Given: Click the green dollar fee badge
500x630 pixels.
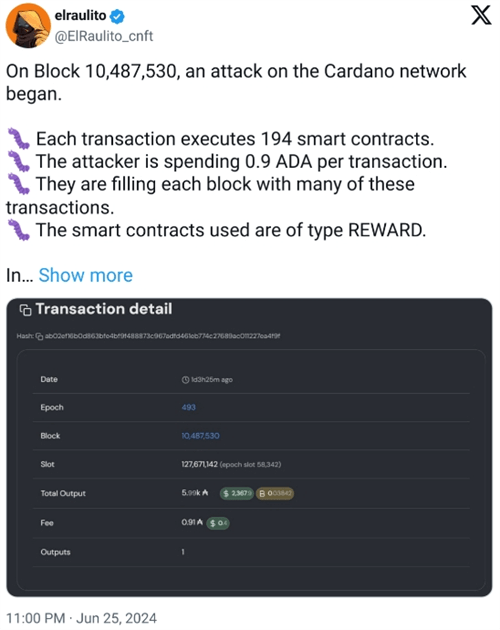Looking at the screenshot, I should tap(218, 523).
